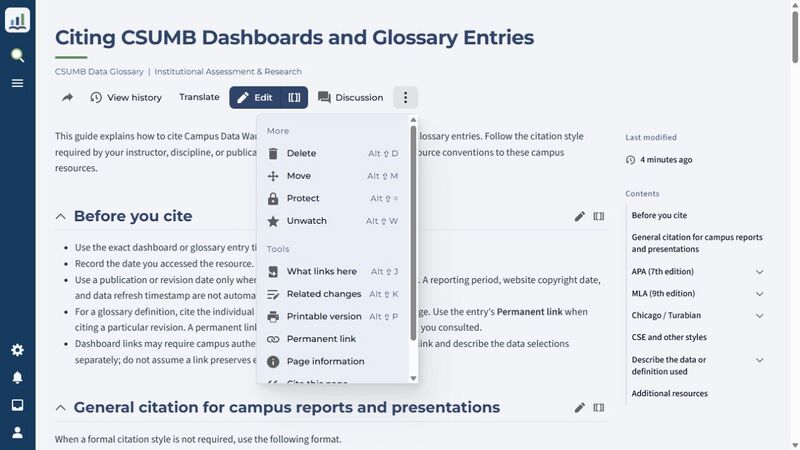Click the share arrow icon
This screenshot has height=450, width=800.
(67, 97)
